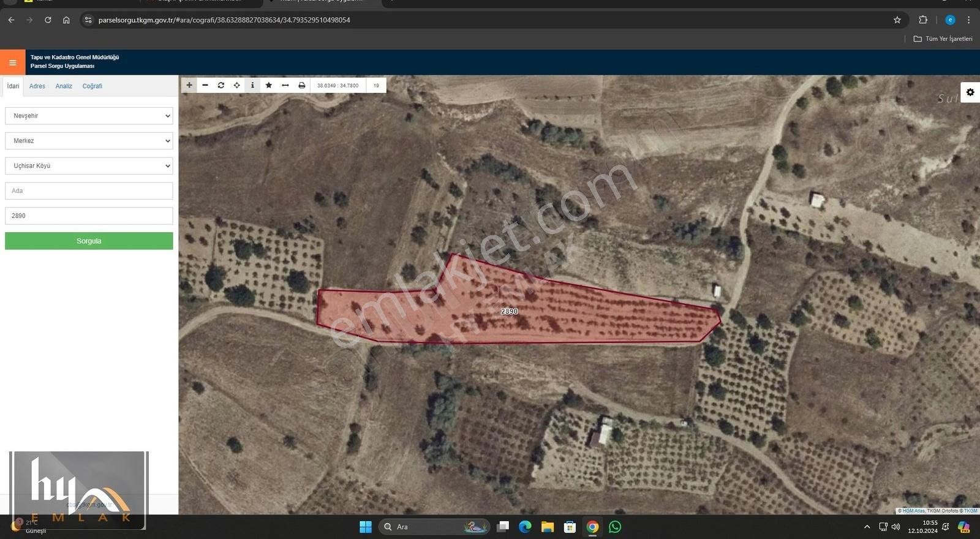Click the 2890 parcel label on map

click(510, 311)
